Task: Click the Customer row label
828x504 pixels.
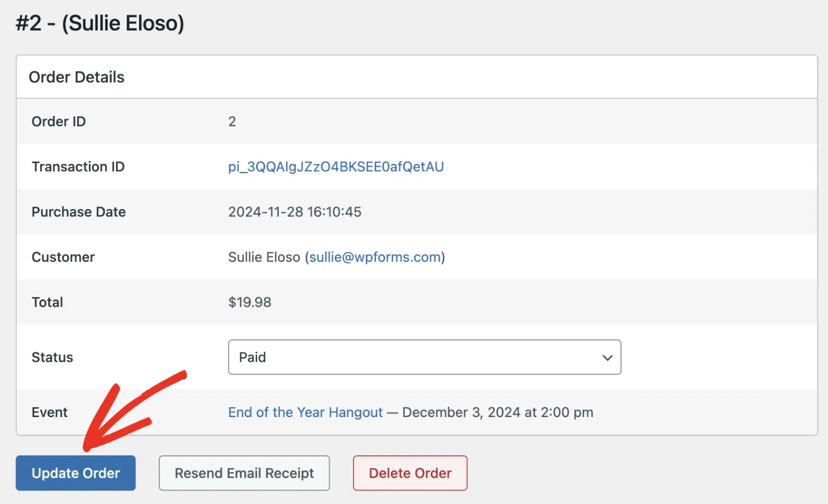Action: [63, 257]
